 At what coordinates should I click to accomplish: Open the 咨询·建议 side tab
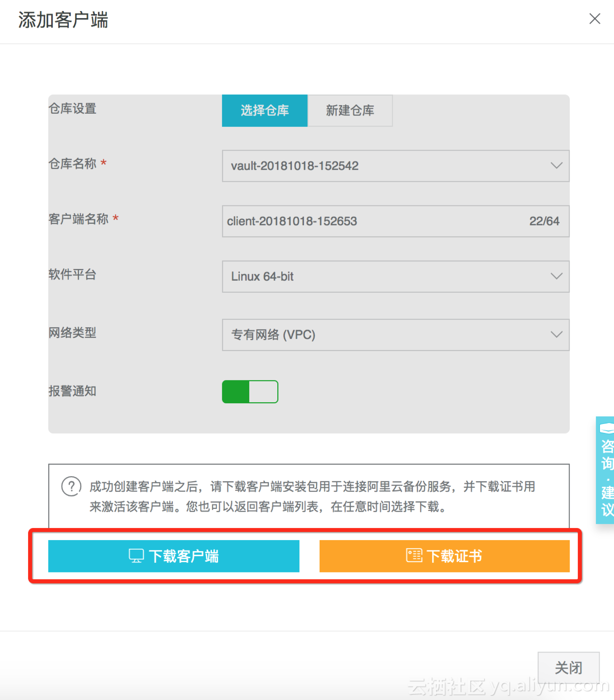[x=605, y=470]
